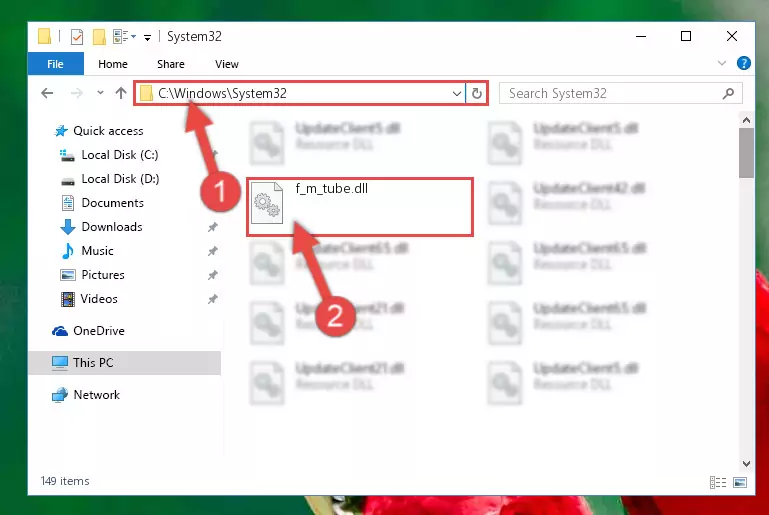Screen dimensions: 769x515
Task: Click the Search System32 box
Action: pos(620,93)
